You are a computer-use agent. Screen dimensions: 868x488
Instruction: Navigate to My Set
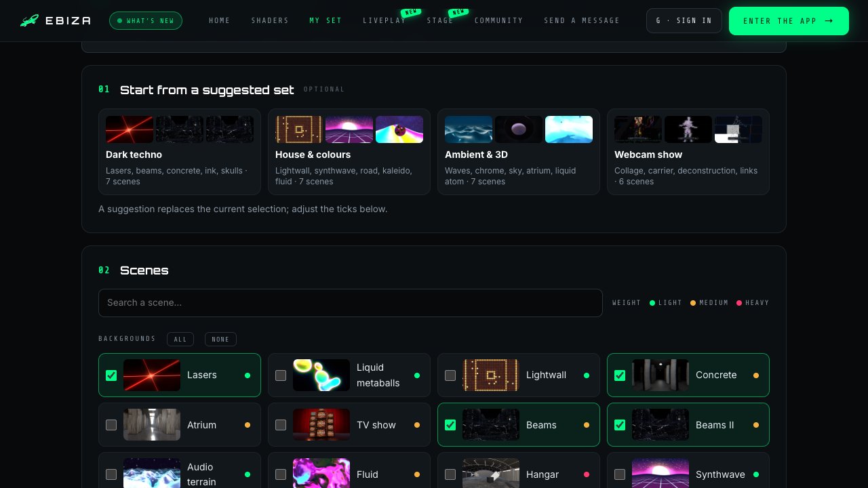click(x=326, y=21)
